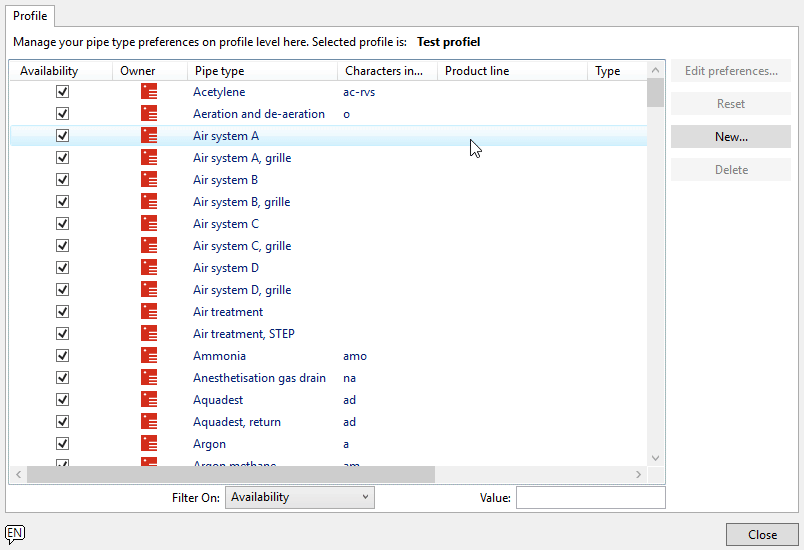
Task: Click the vertical scrollbar thumb
Action: (x=655, y=93)
